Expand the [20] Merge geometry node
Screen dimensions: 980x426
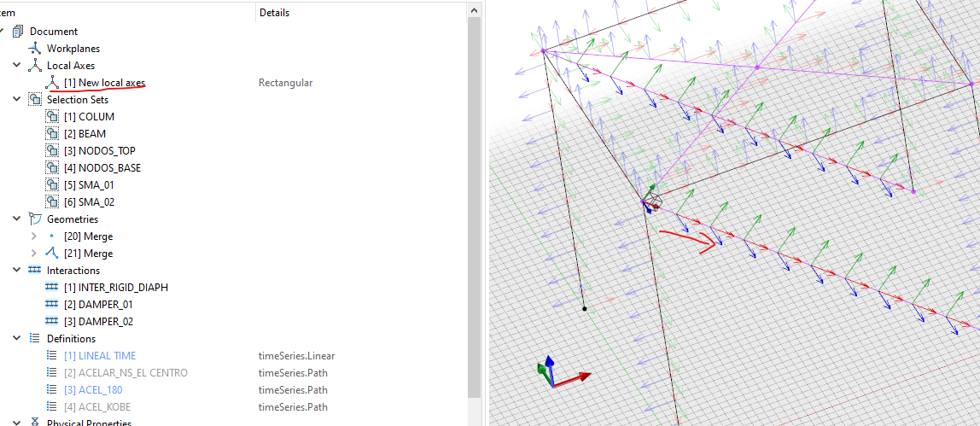pos(34,236)
